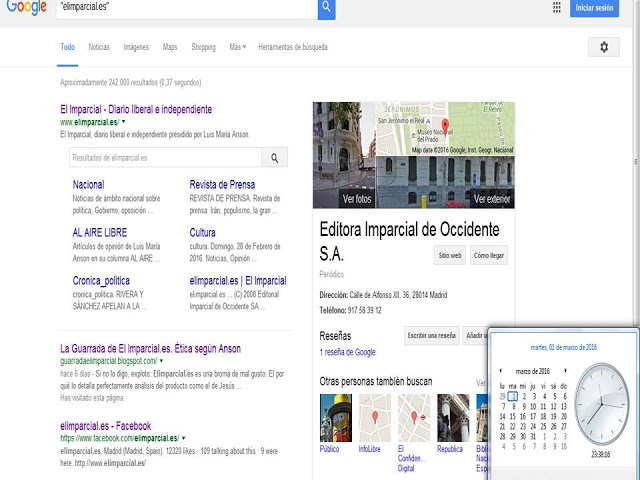Image resolution: width=640 pixels, height=480 pixels.
Task: Select highlighted day 1 in the calendar
Action: [513, 396]
